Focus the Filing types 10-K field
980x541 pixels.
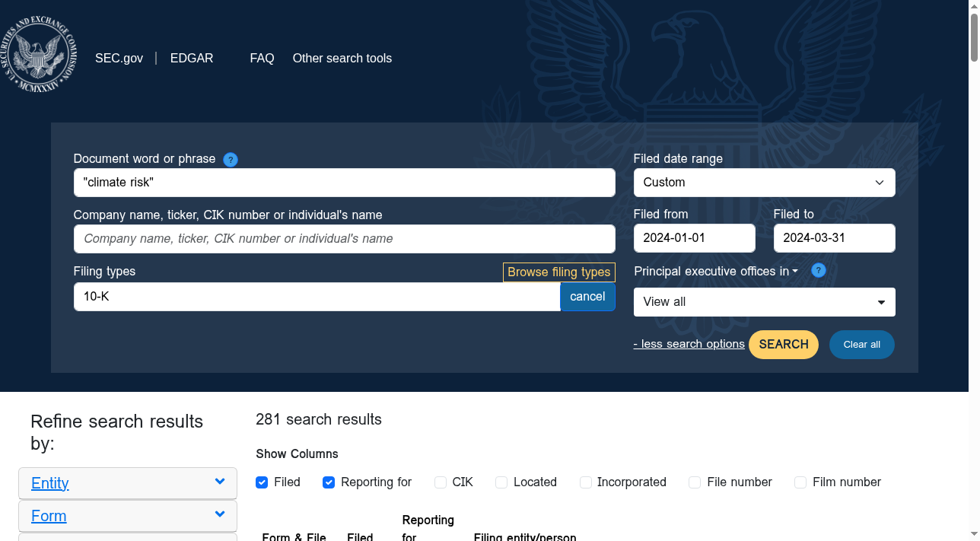[x=317, y=297]
